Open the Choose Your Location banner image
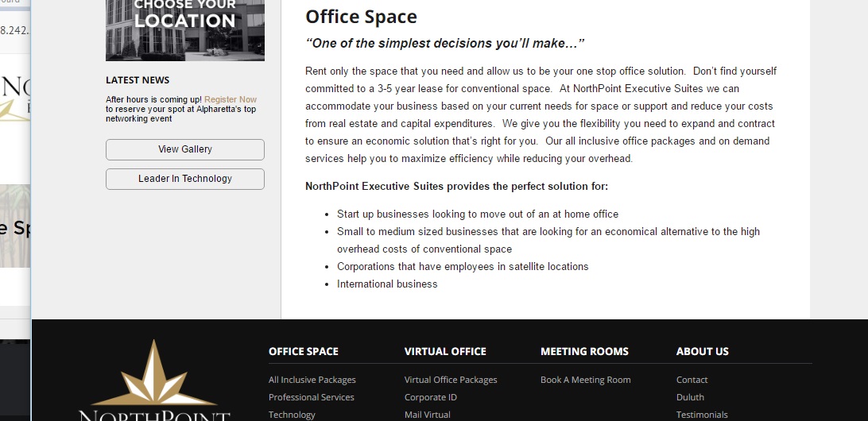Screen dimensions: 868x421 click(185, 30)
